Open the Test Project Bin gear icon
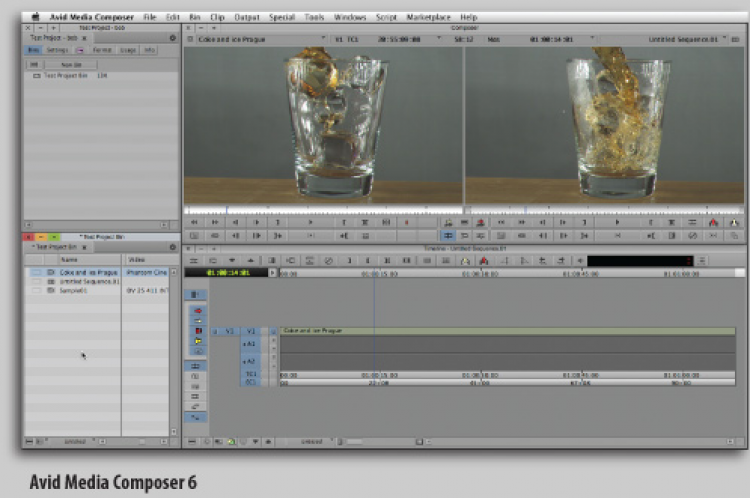 click(x=173, y=247)
